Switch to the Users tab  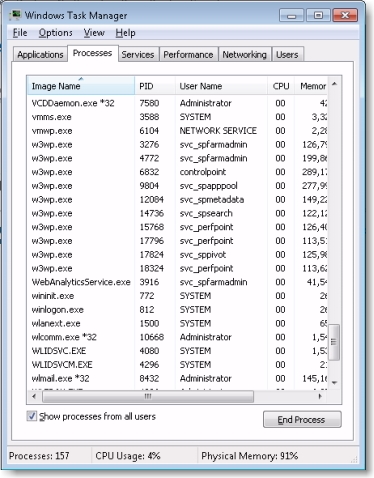(287, 55)
